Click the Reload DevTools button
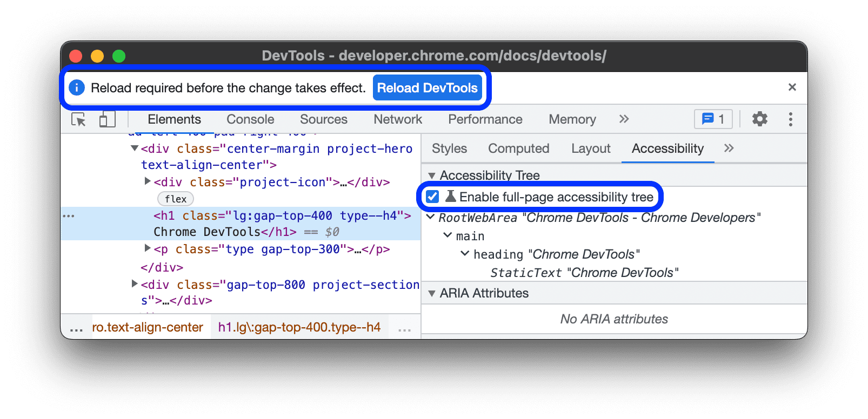 tap(428, 87)
